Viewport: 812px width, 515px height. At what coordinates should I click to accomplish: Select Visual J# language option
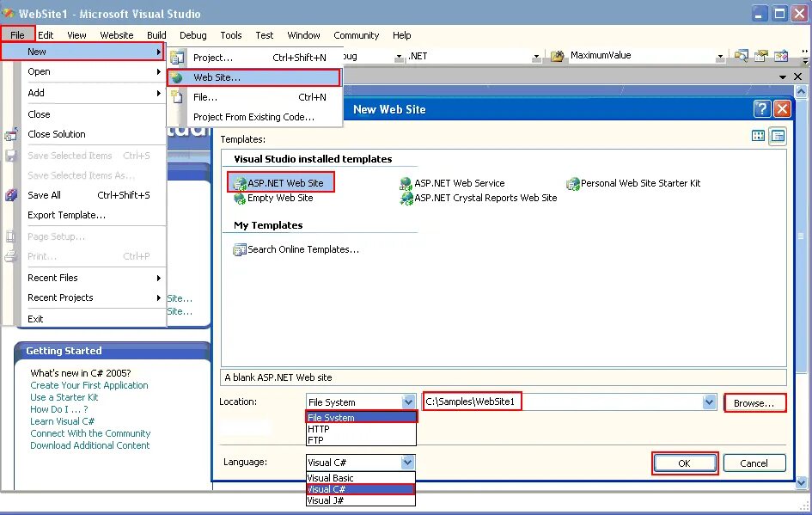pos(360,500)
